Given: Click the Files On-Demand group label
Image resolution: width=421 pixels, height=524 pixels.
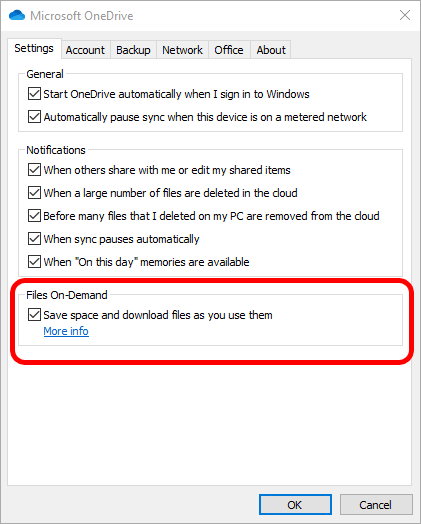Looking at the screenshot, I should pyautogui.click(x=67, y=295).
